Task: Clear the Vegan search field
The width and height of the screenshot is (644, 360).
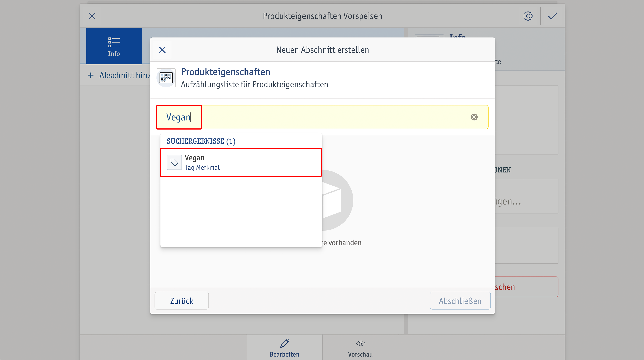Action: click(474, 117)
